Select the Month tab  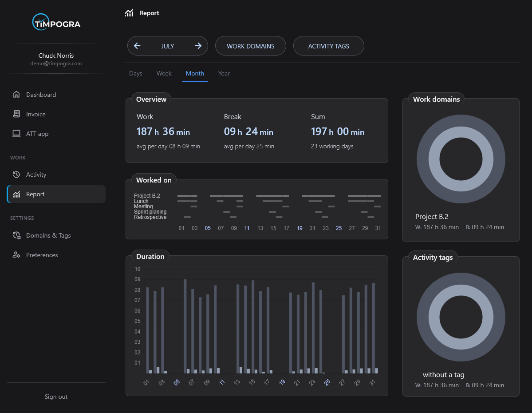195,73
